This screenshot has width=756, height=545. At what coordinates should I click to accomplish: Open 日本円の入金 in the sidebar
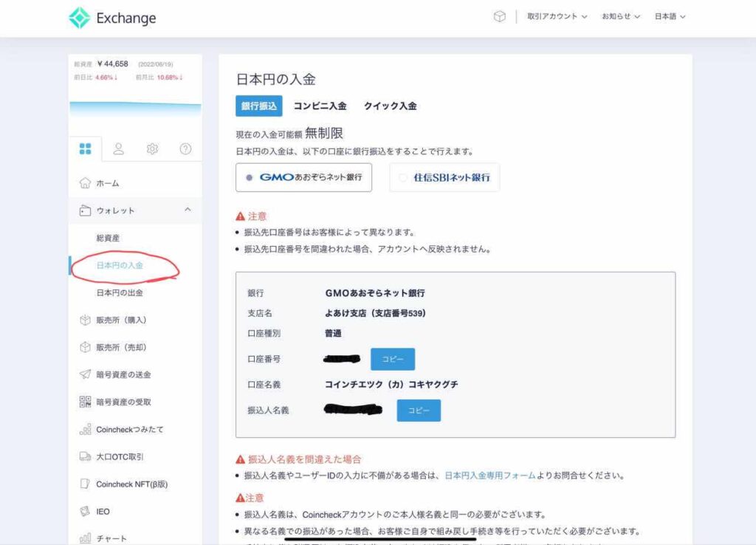click(x=120, y=265)
